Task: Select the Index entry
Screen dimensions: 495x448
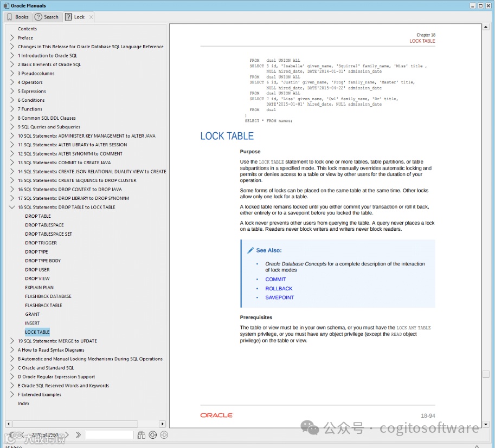Action: pyautogui.click(x=23, y=404)
